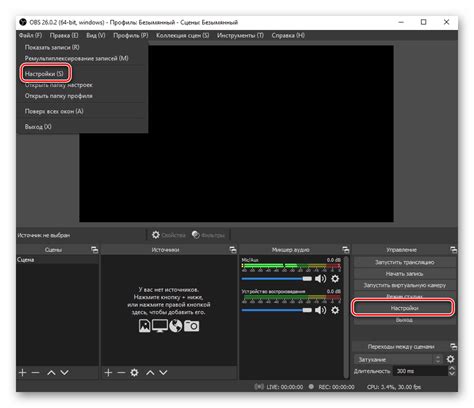474x408 pixels.
Task: Remove selected source with minus
Action: 121,372
